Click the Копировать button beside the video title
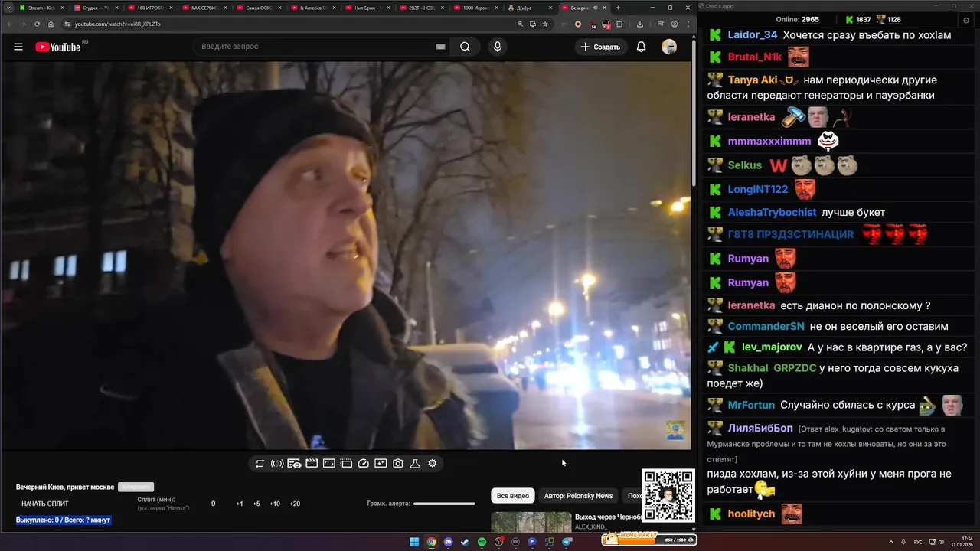The height and width of the screenshot is (551, 980). click(x=136, y=487)
